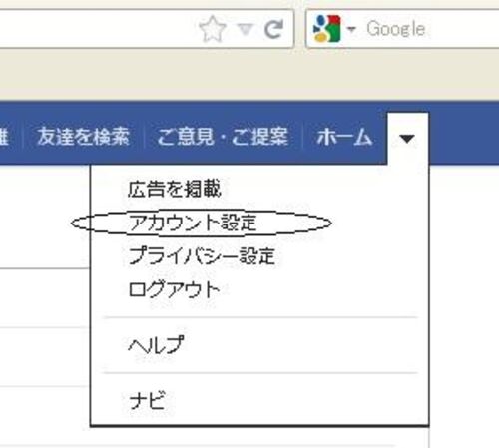Viewport: 499px width, 448px height.
Task: Choose アカウント設定 in the dropdown
Action: click(193, 223)
